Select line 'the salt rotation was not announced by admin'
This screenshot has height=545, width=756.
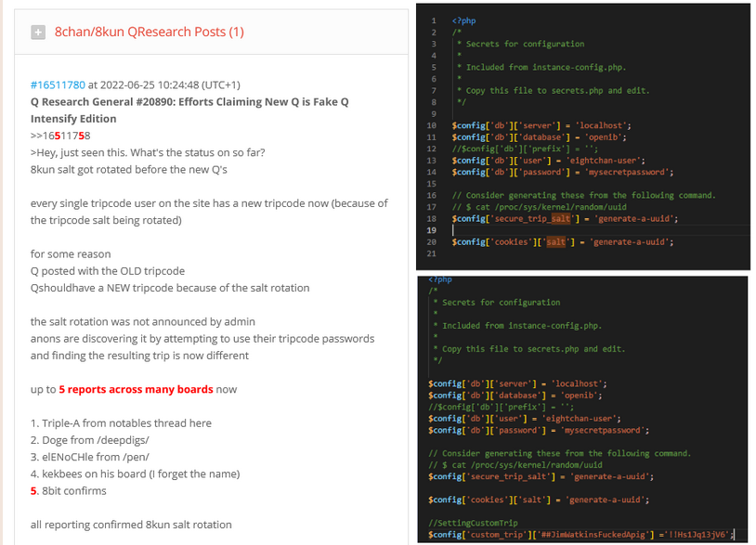(x=143, y=321)
